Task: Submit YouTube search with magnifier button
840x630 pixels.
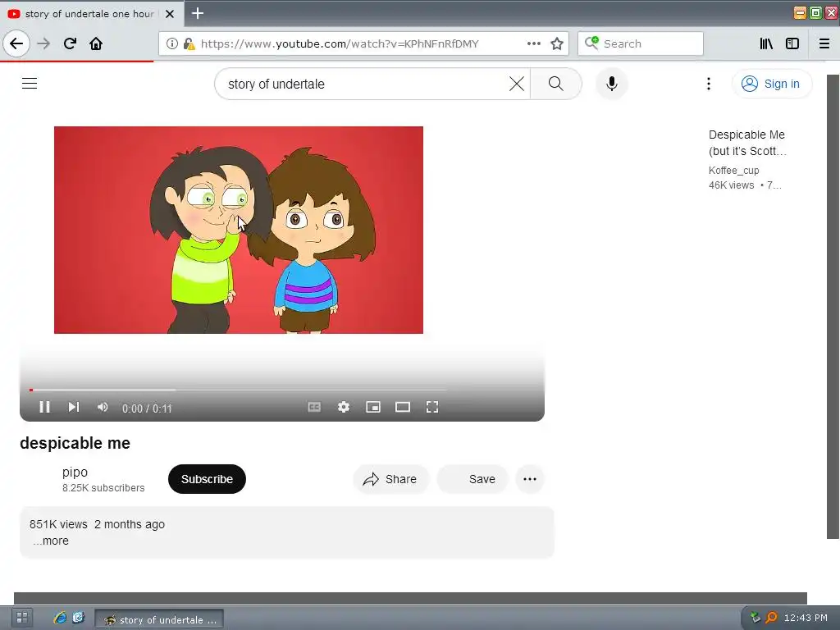Action: point(555,84)
